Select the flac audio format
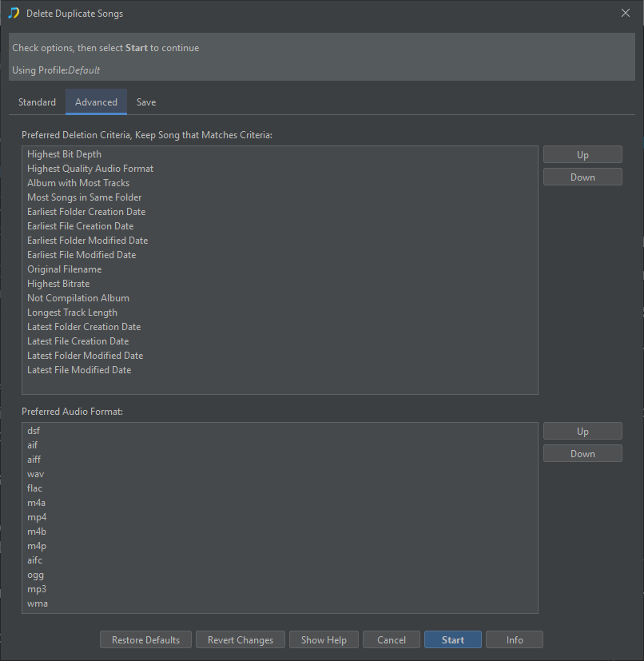Viewport: 644px width, 661px height. pos(280,488)
